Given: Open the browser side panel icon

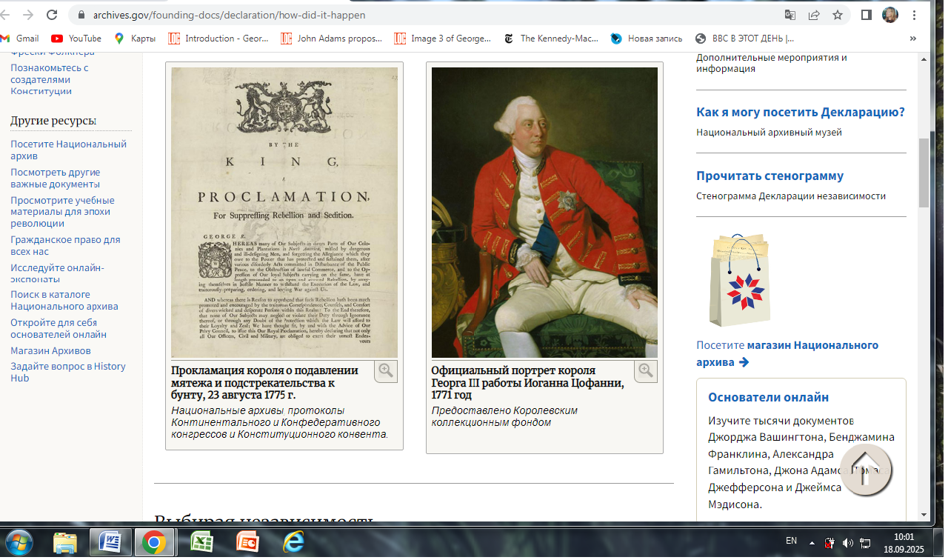Looking at the screenshot, I should click(x=867, y=15).
